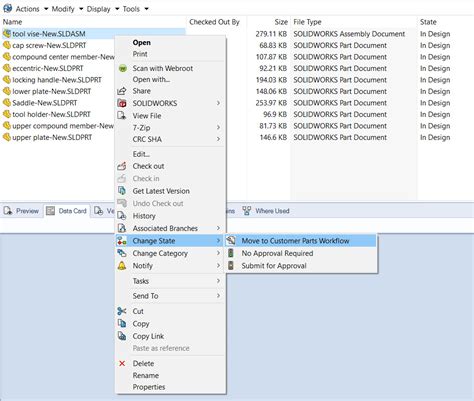The height and width of the screenshot is (401, 474).
Task: Click the Copy Link icon
Action: pyautogui.click(x=122, y=336)
